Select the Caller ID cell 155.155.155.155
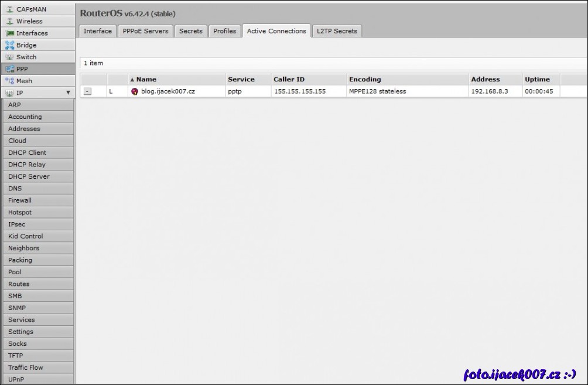The width and height of the screenshot is (588, 385). [x=299, y=91]
